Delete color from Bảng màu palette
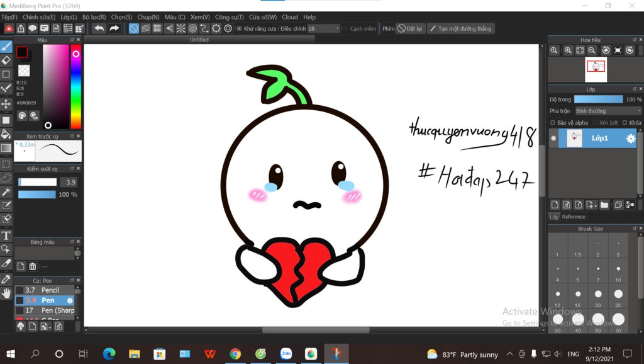 tap(33, 266)
